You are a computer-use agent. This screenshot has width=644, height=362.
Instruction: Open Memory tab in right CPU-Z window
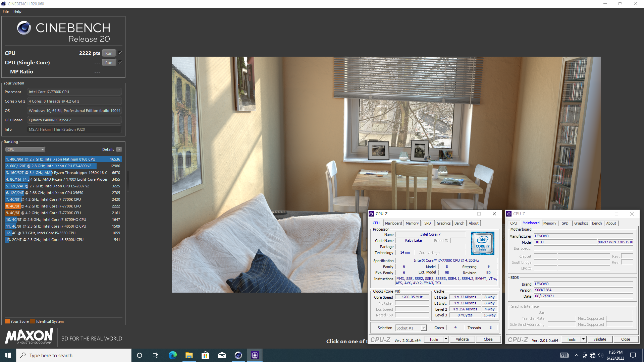point(550,223)
